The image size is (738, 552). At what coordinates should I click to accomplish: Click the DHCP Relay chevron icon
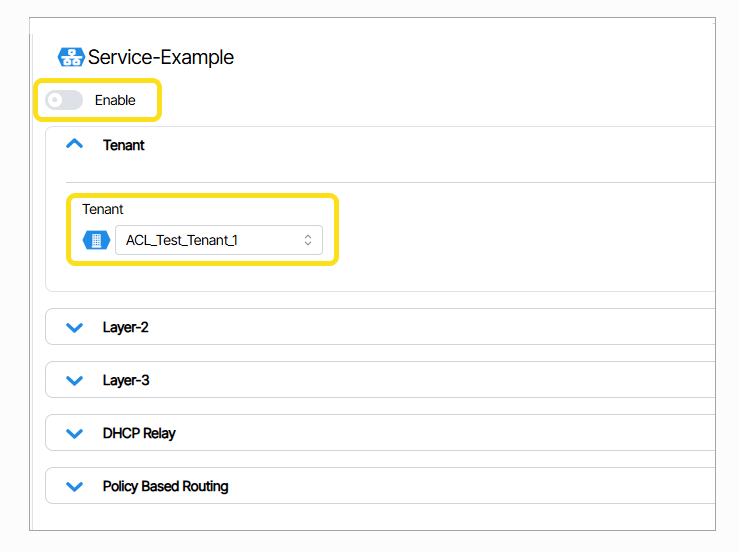[74, 433]
